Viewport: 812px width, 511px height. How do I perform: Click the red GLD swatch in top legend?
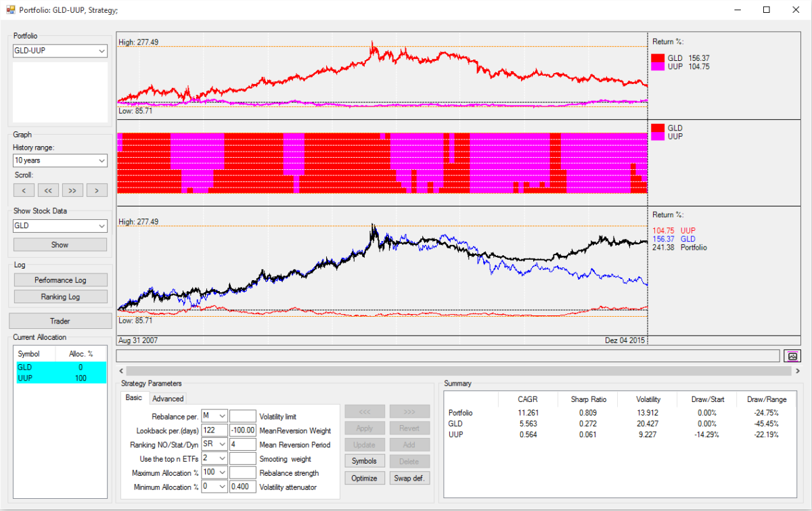tap(658, 58)
